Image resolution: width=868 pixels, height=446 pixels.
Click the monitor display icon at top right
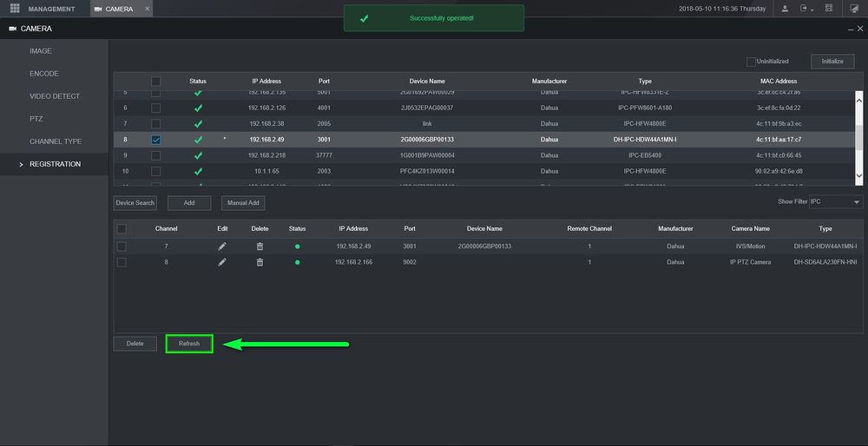pyautogui.click(x=854, y=9)
